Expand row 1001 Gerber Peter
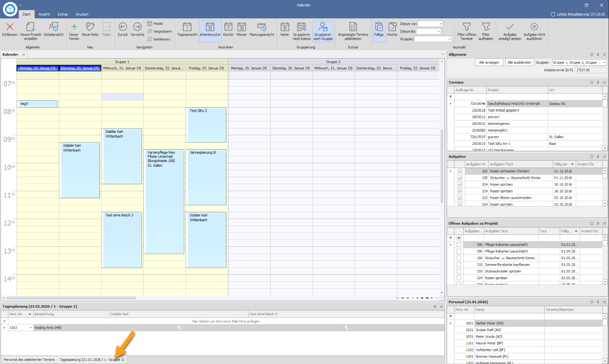This screenshot has height=364, width=609. tap(450, 323)
